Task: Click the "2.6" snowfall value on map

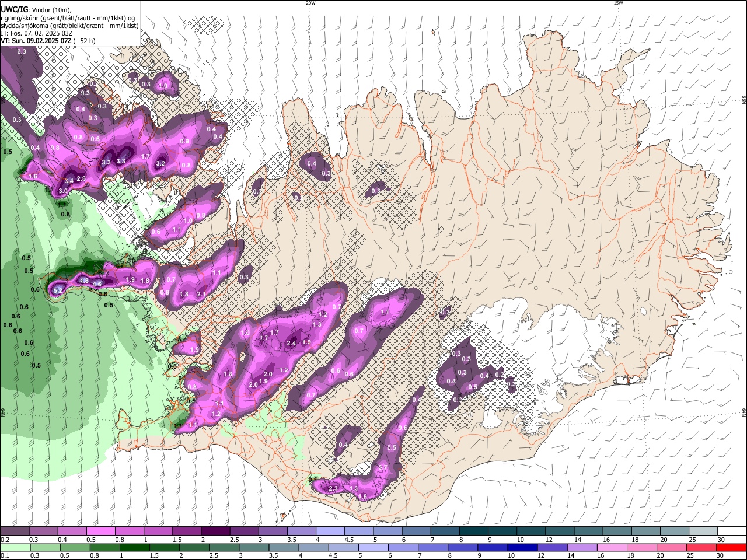Action: coord(82,178)
